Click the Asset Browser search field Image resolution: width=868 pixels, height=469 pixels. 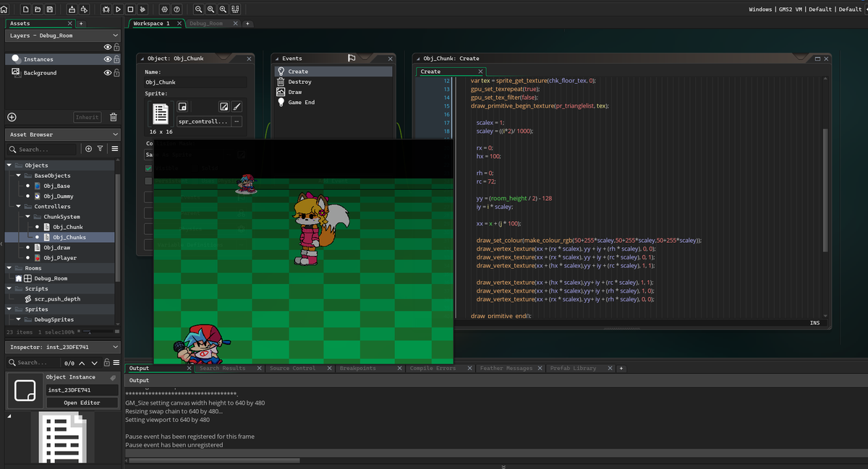tap(42, 149)
